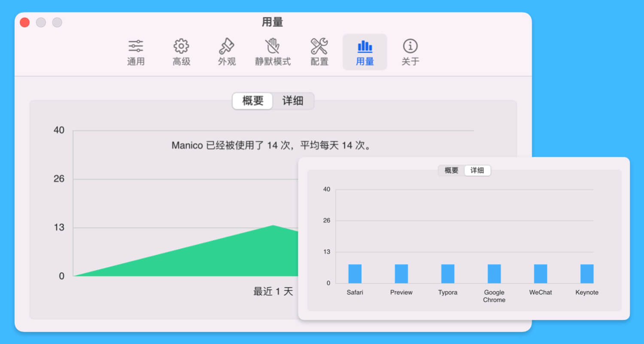
Task: Switch to 详细 tab in main window
Action: coord(293,101)
